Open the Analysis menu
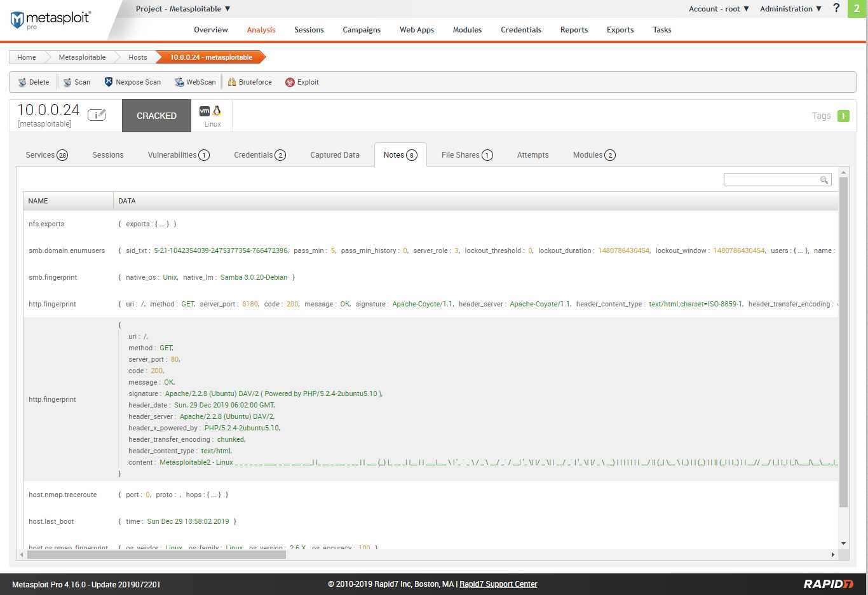 [x=261, y=30]
